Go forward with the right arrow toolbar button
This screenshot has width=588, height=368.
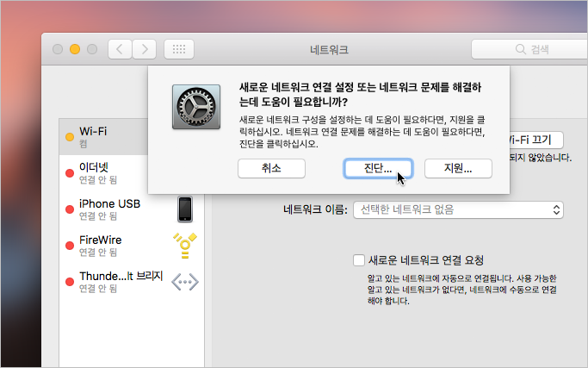coord(145,49)
